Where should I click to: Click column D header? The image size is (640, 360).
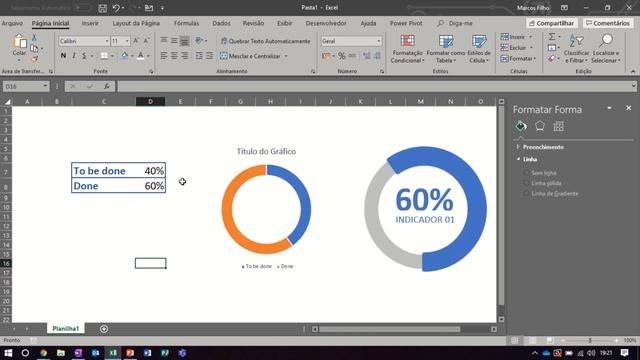151,101
